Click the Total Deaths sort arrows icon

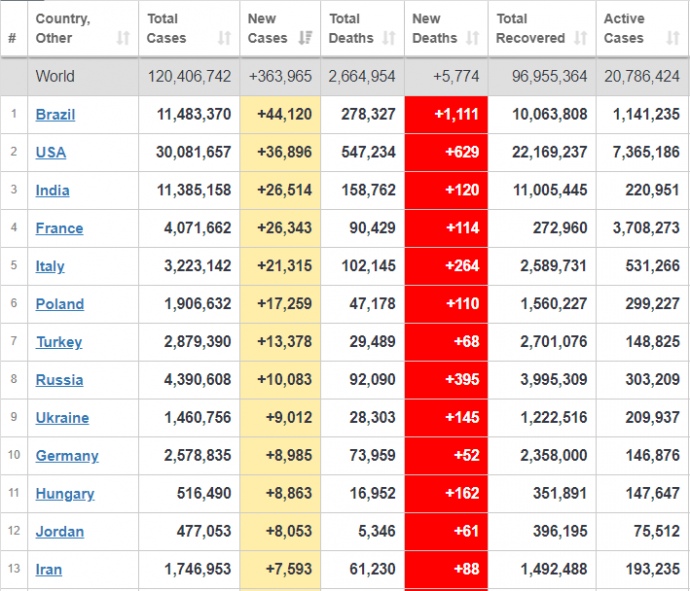coord(388,39)
